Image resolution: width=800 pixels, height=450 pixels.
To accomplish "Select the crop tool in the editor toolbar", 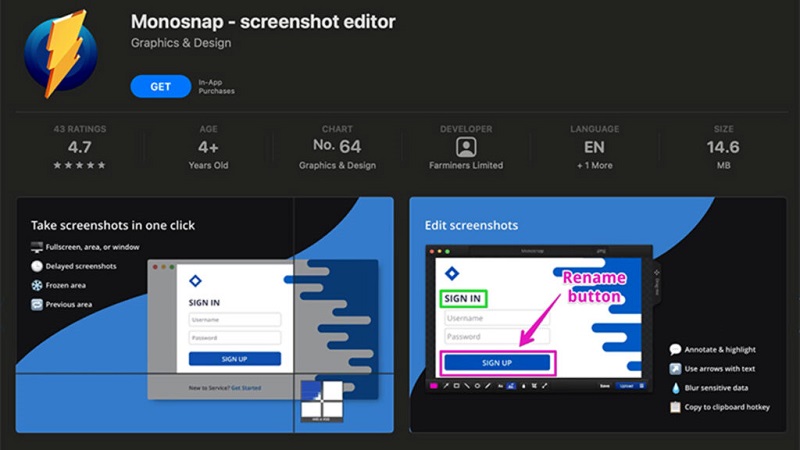I will coord(534,386).
